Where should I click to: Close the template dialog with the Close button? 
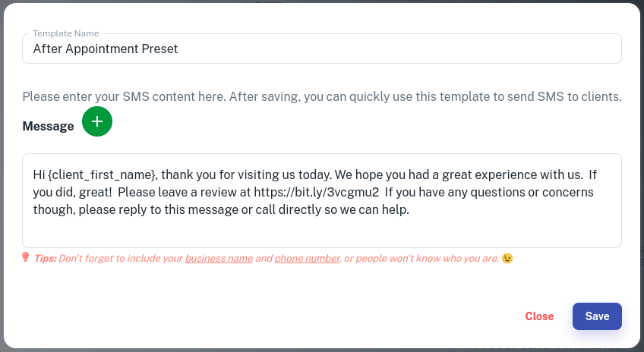coord(539,316)
